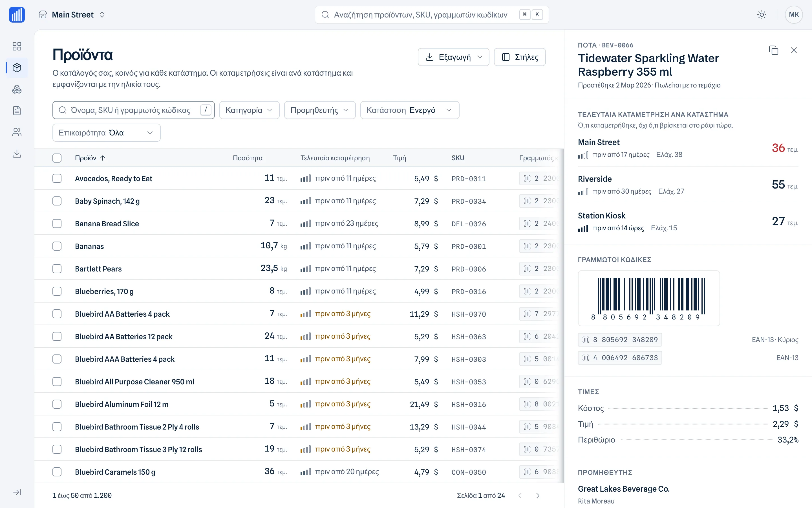The image size is (812, 508).
Task: Open Bluebird Aluminum Foil 12 m product
Action: tap(122, 404)
